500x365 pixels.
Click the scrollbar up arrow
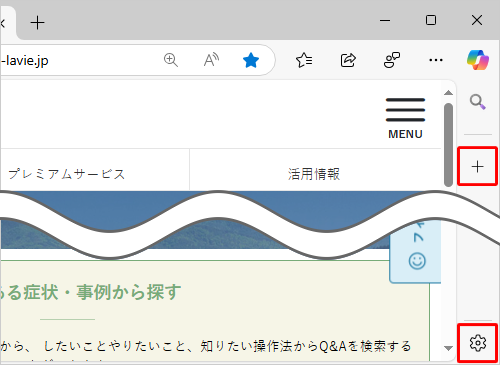click(448, 93)
